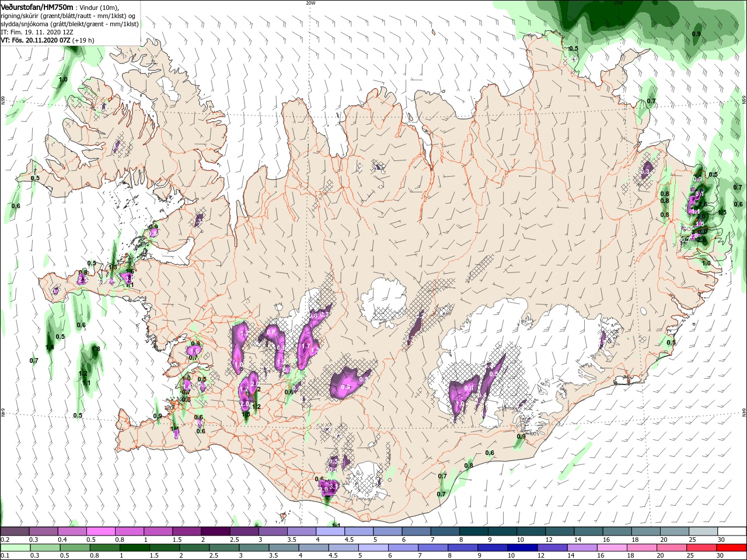Select the dark teal 8 snow legend swatch
This screenshot has height=560, width=747.
click(474, 531)
